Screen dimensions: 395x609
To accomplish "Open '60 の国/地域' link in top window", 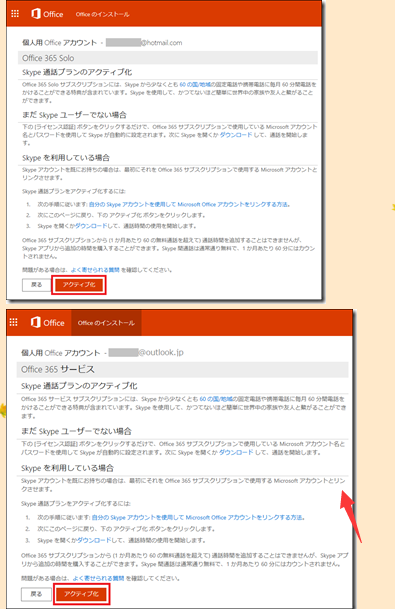I will click(195, 84).
